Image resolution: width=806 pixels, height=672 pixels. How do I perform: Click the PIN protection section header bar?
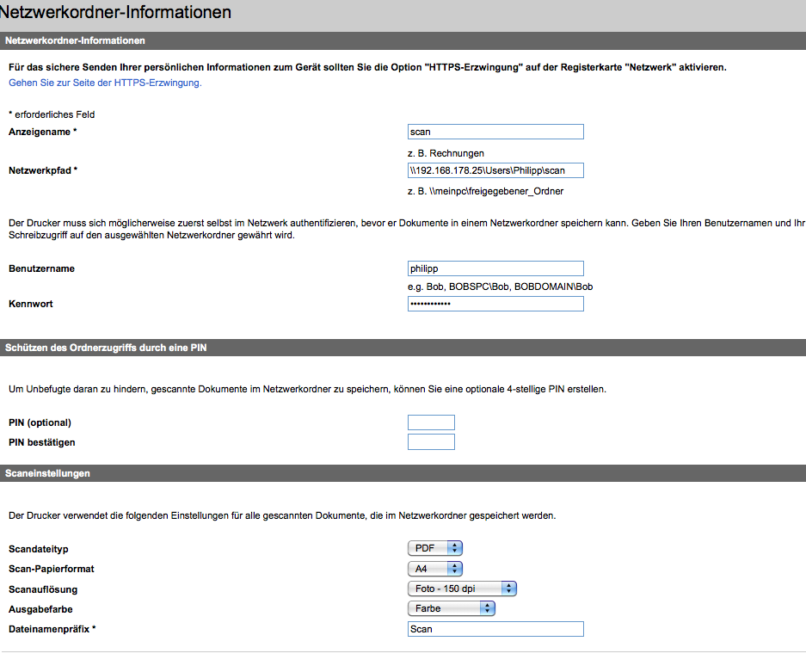click(106, 348)
